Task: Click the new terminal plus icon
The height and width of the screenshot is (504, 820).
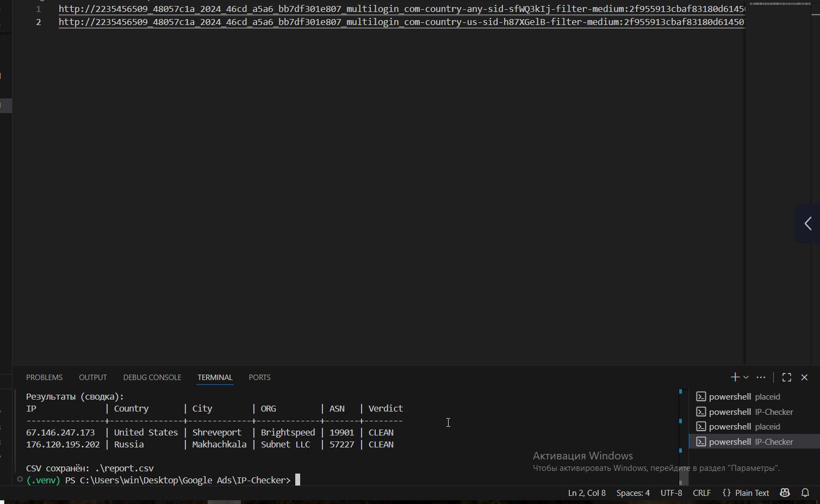Action: click(x=735, y=377)
